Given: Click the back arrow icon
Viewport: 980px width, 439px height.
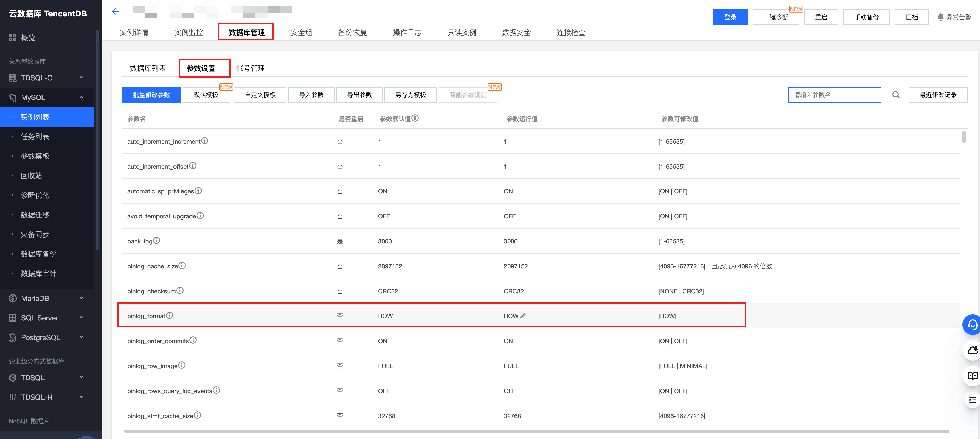Looking at the screenshot, I should coord(116,11).
